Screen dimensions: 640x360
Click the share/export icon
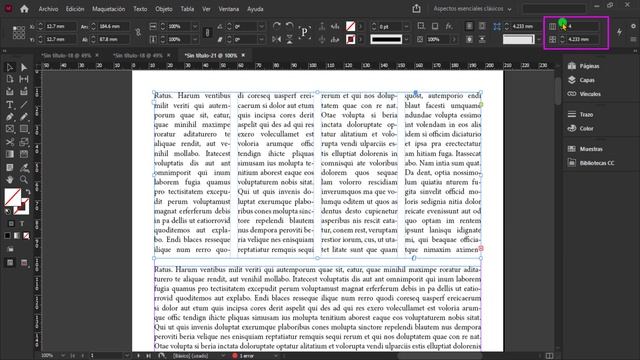[416, 9]
